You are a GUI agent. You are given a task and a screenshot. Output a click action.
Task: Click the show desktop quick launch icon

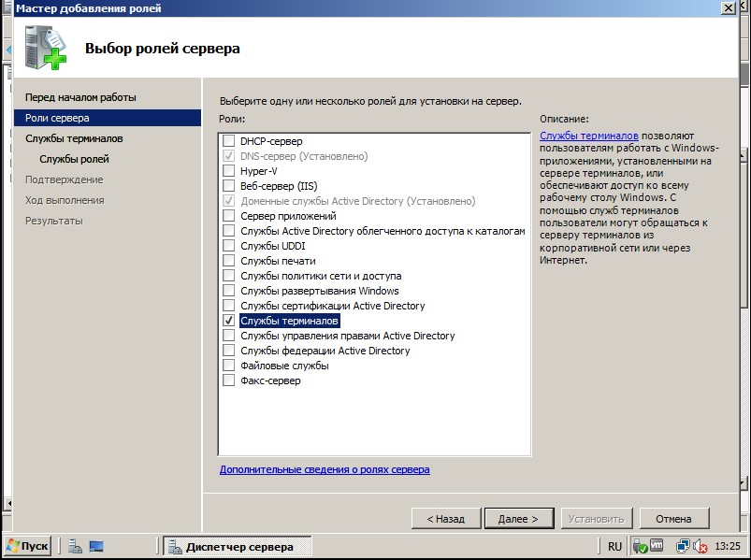(x=95, y=544)
